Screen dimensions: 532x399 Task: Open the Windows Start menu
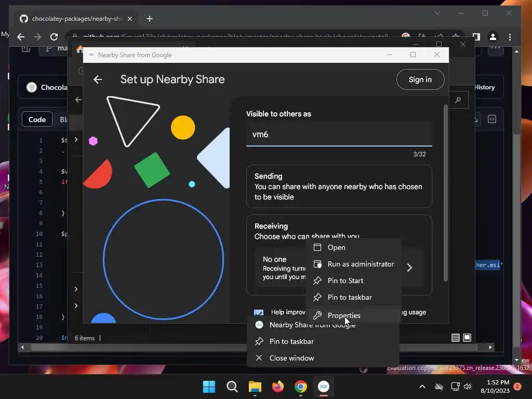point(209,387)
